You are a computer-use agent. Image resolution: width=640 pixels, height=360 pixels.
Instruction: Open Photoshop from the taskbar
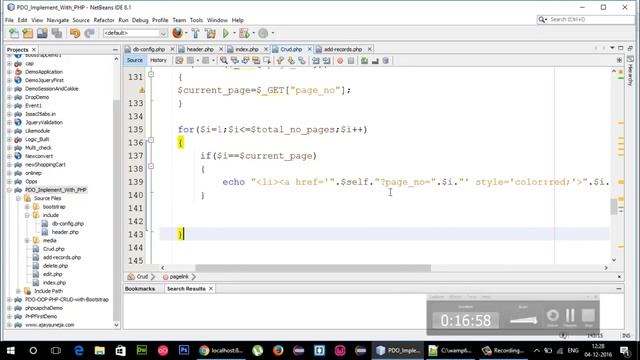click(x=184, y=350)
